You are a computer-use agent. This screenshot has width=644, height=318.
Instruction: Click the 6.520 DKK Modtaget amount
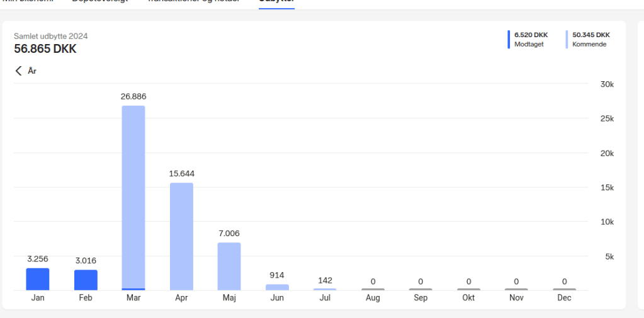(531, 35)
